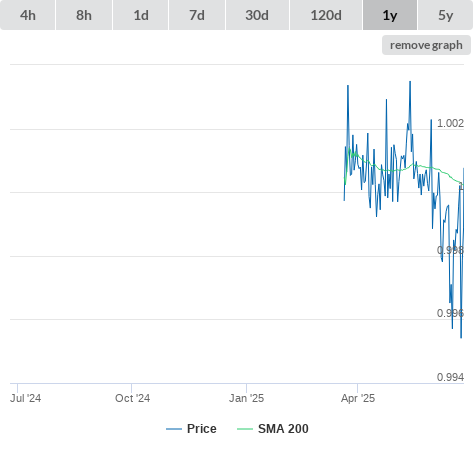Click the remove graph button

click(426, 45)
